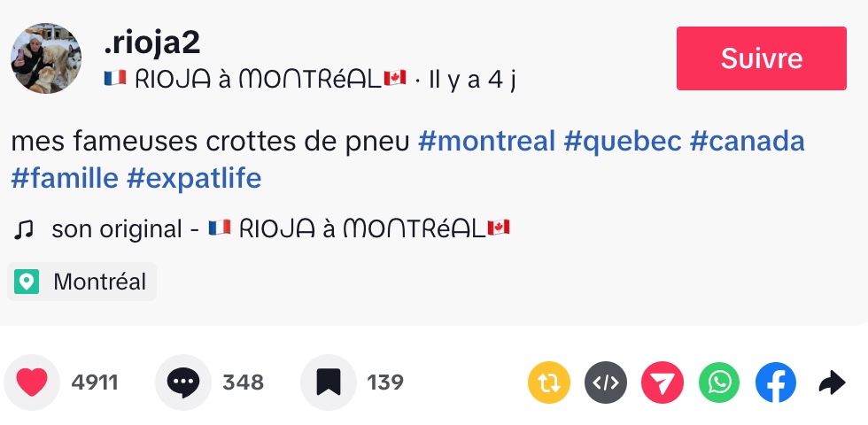Open the #canada hashtag
Screen dimensions: 868x425
coord(747,142)
